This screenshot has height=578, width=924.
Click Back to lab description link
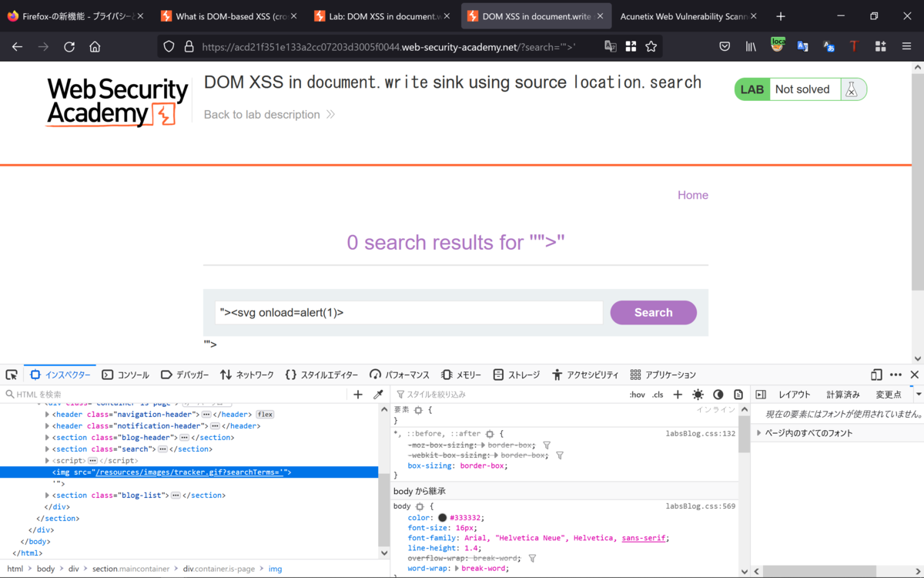click(269, 114)
